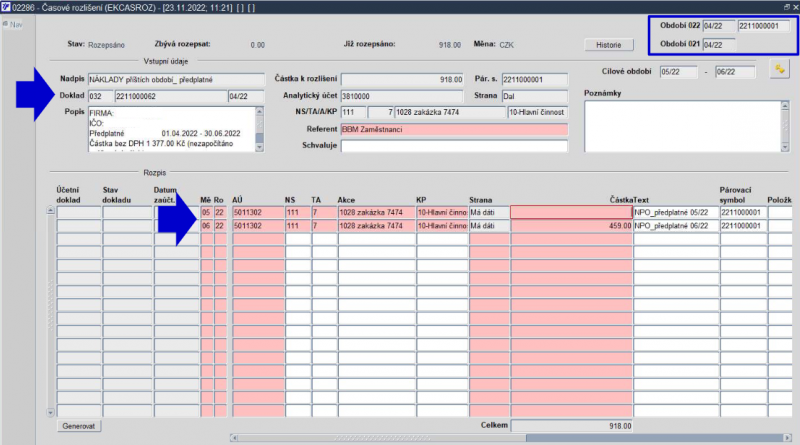
Task: Click the Rozpis table scroll-up arrow
Action: (x=51, y=210)
